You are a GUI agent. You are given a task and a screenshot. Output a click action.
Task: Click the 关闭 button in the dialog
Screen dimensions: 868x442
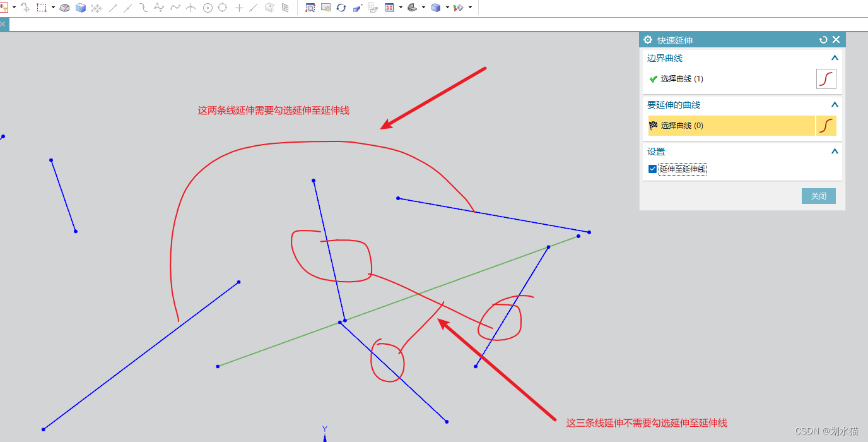pyautogui.click(x=818, y=196)
